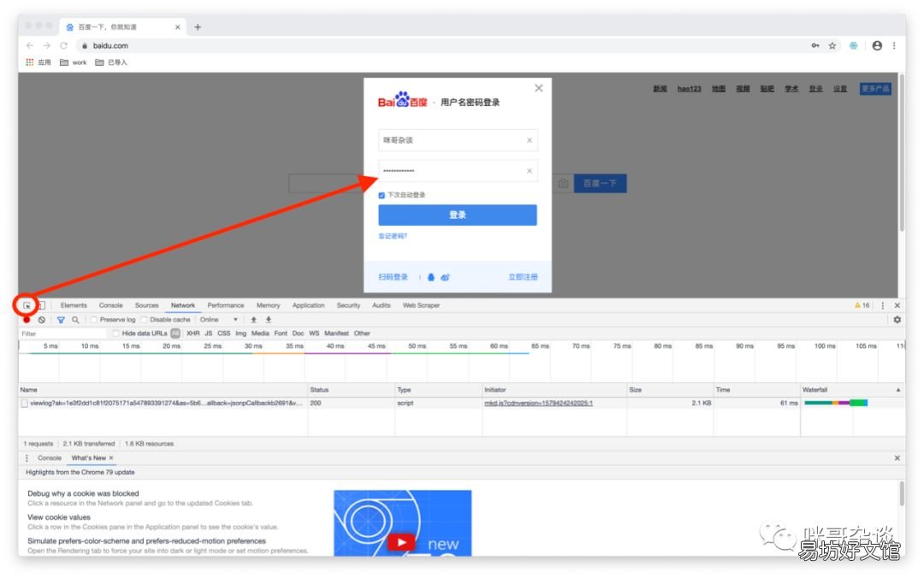Select the viewlog request row checkbox
This screenshot has height=578, width=924.
click(x=24, y=404)
